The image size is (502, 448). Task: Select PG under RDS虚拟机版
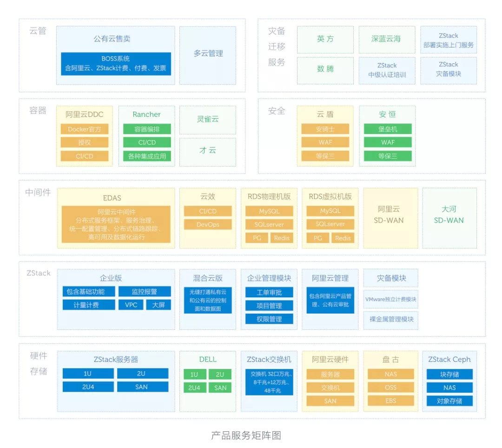click(318, 238)
